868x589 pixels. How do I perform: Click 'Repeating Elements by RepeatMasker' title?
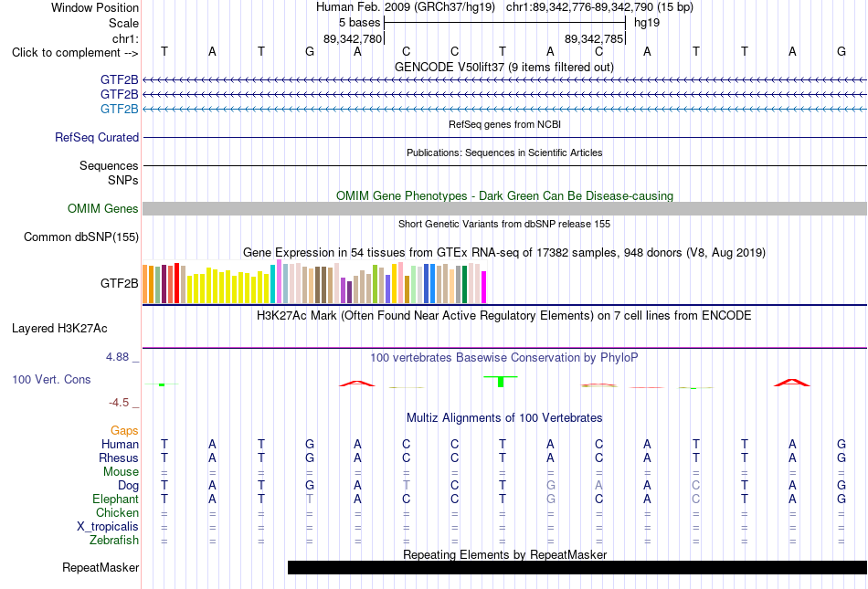(x=505, y=554)
